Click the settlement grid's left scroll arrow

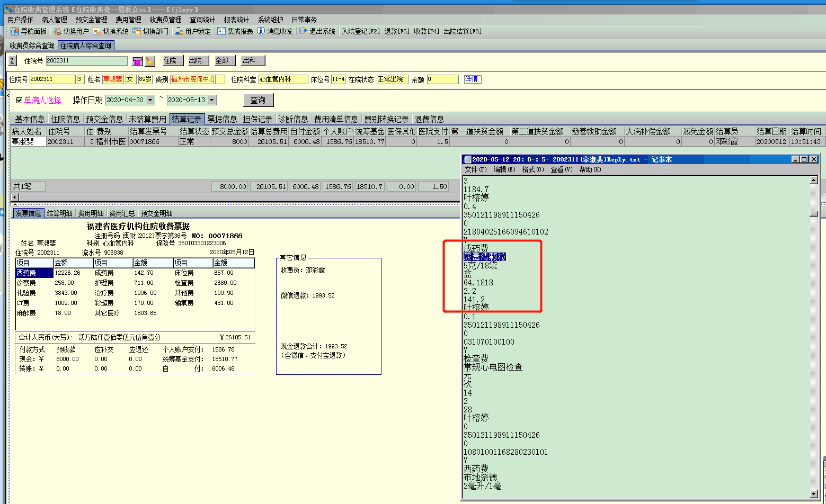[15, 197]
